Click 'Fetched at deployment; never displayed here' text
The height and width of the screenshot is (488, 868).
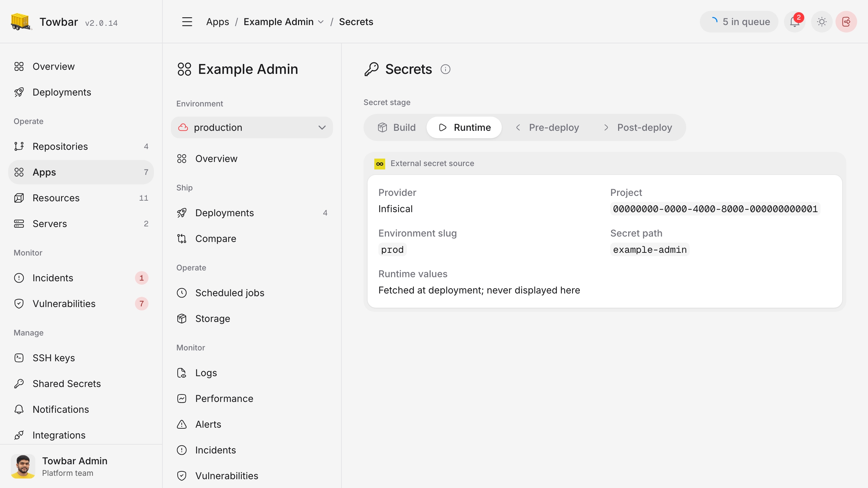pos(479,290)
